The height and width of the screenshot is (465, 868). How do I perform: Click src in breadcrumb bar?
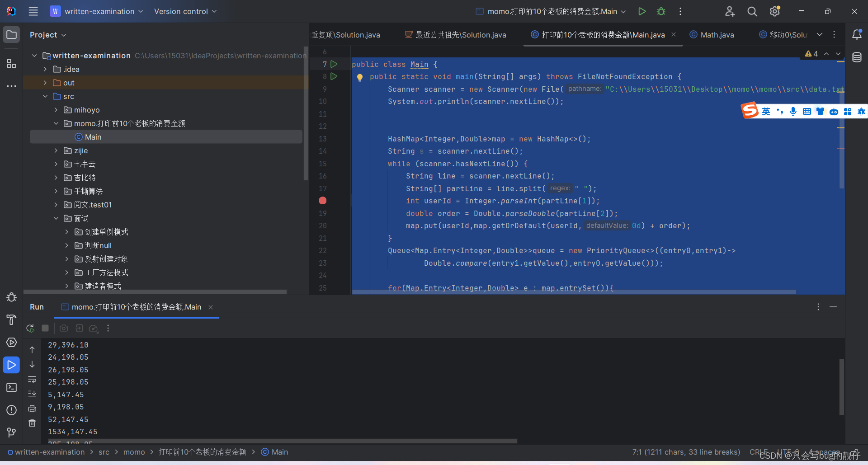[104, 452]
